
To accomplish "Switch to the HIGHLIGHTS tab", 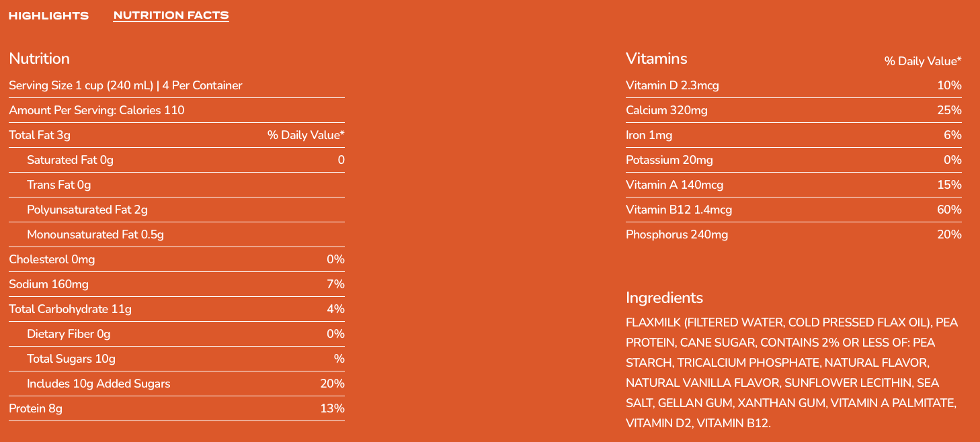I will coord(48,15).
